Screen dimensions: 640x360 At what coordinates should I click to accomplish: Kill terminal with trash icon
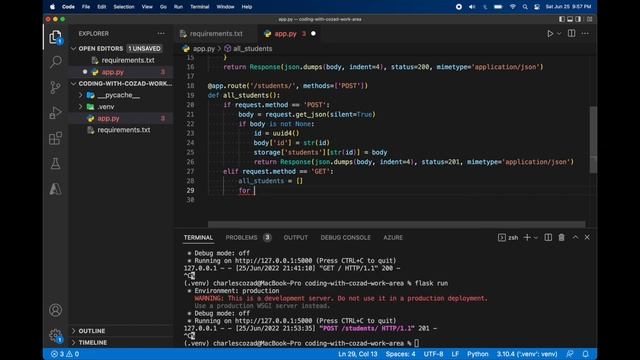coord(562,237)
